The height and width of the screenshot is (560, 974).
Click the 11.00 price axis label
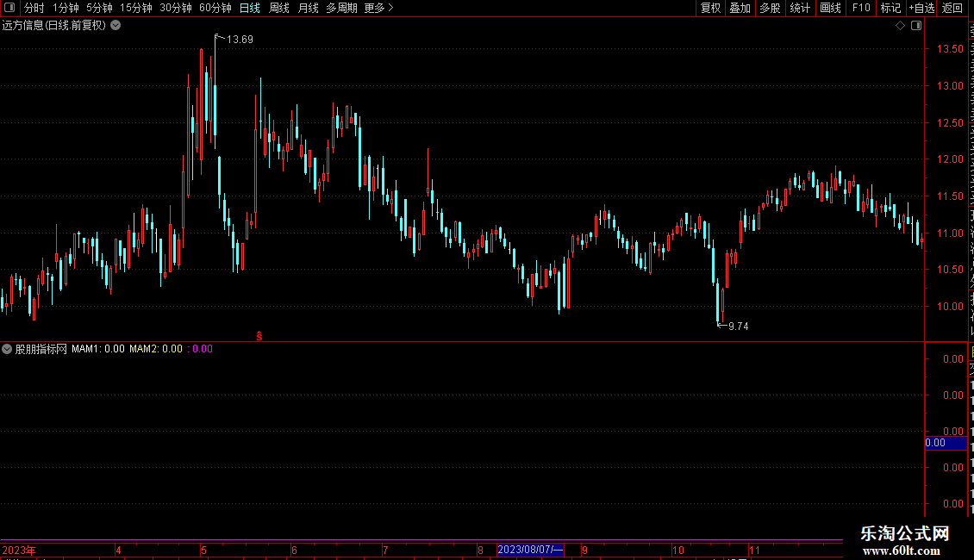pos(951,233)
